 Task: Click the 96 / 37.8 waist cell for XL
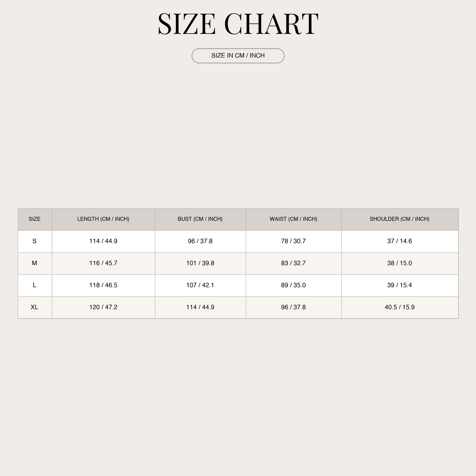click(x=293, y=307)
